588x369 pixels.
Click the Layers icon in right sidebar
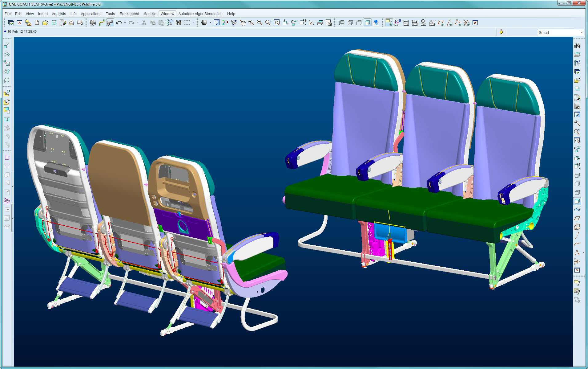tap(577, 54)
